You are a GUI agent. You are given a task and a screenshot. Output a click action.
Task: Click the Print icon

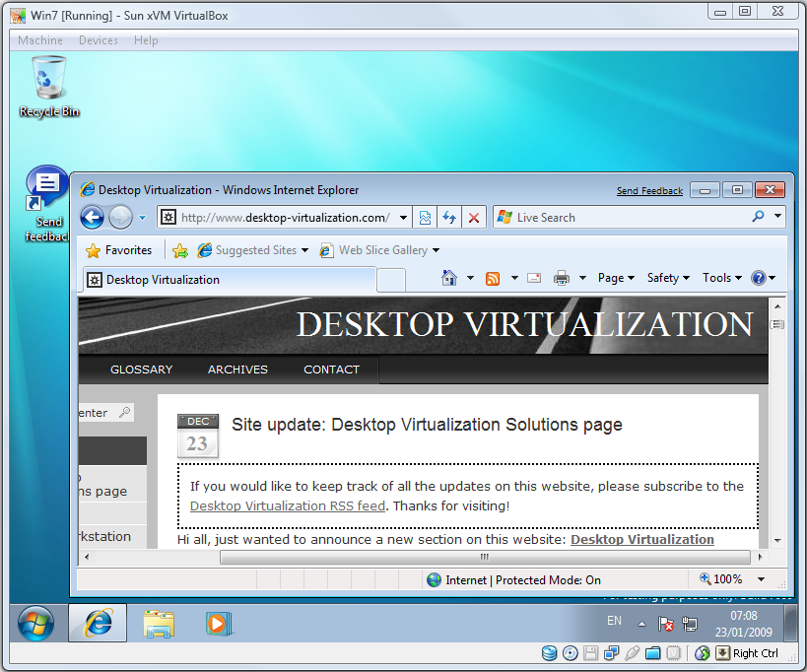click(562, 278)
